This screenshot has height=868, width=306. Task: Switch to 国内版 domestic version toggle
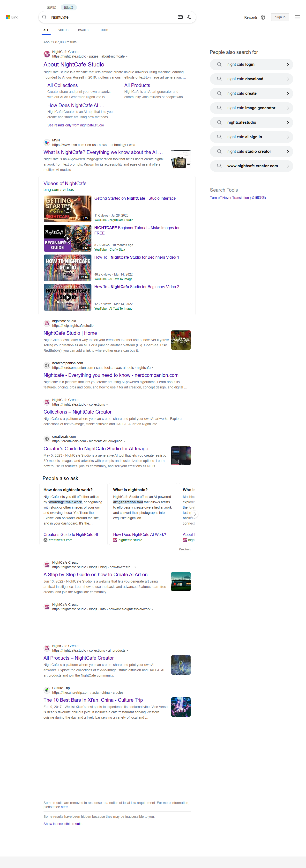click(52, 7)
